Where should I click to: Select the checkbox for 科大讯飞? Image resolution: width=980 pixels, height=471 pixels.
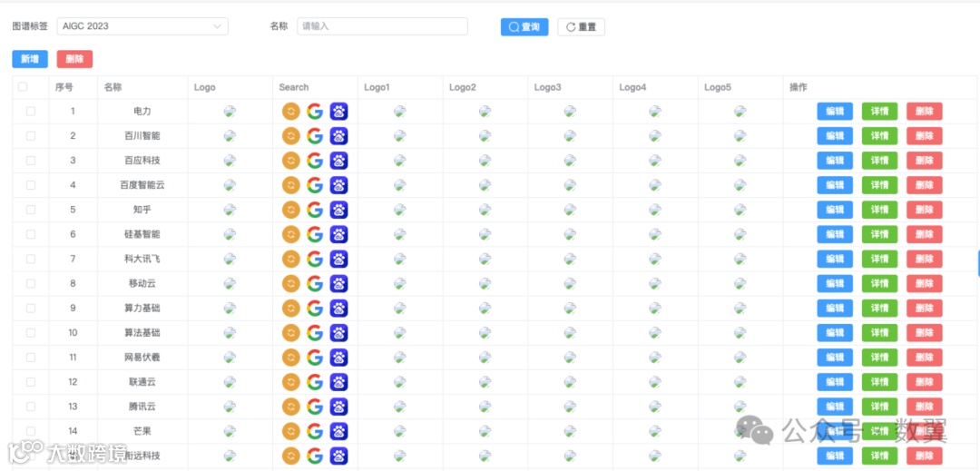pyautogui.click(x=31, y=259)
